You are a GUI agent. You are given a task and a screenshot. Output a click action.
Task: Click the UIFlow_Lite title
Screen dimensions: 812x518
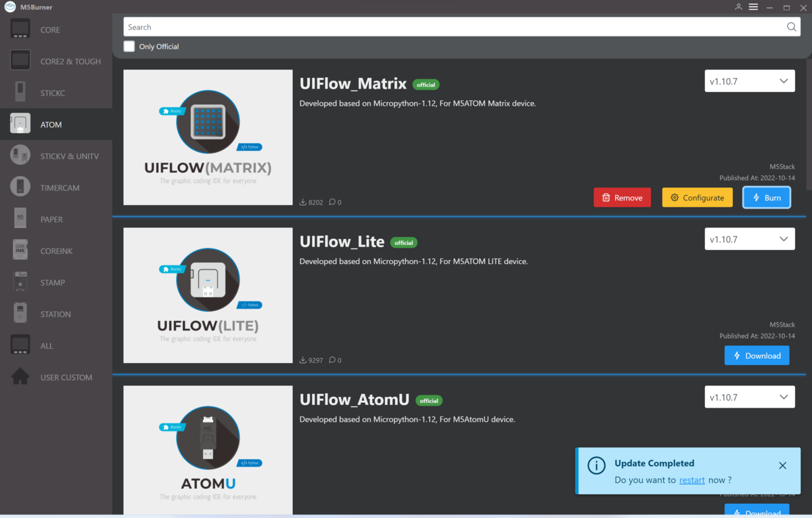pyautogui.click(x=342, y=242)
